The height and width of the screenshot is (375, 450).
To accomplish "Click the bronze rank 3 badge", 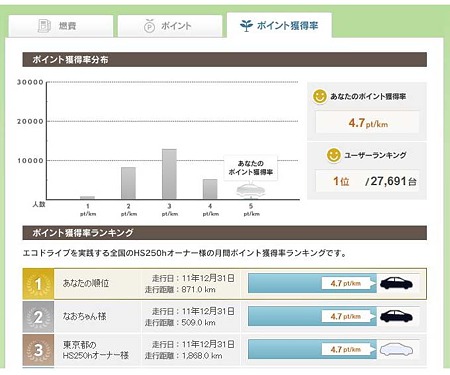I will tap(38, 350).
